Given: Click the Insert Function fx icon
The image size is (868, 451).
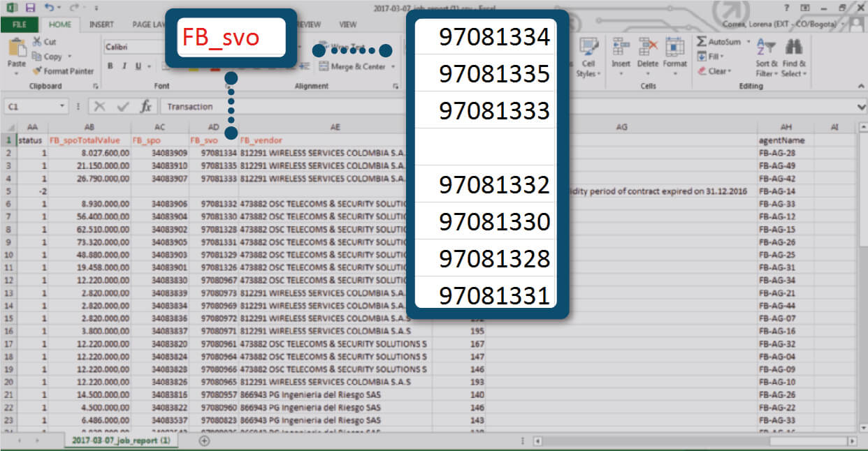Looking at the screenshot, I should tap(145, 107).
